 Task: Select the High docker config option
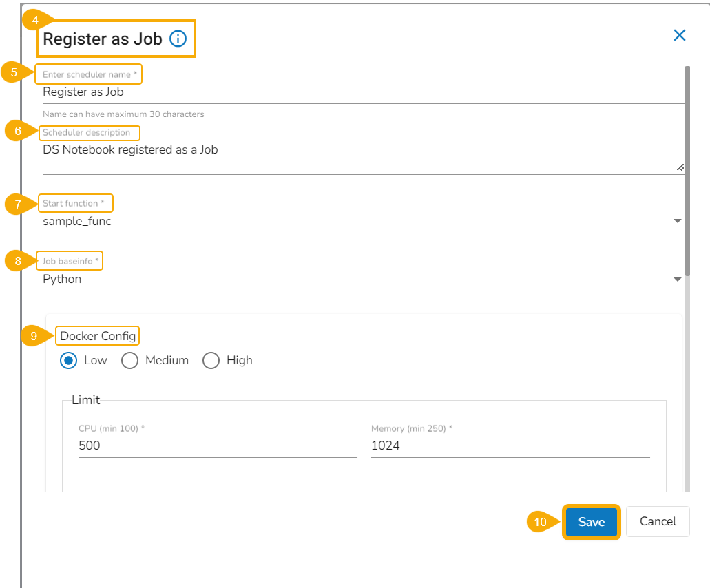(211, 360)
